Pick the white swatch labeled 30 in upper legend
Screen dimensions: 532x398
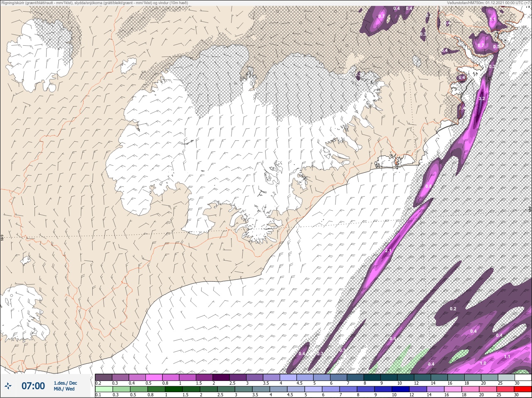point(522,377)
